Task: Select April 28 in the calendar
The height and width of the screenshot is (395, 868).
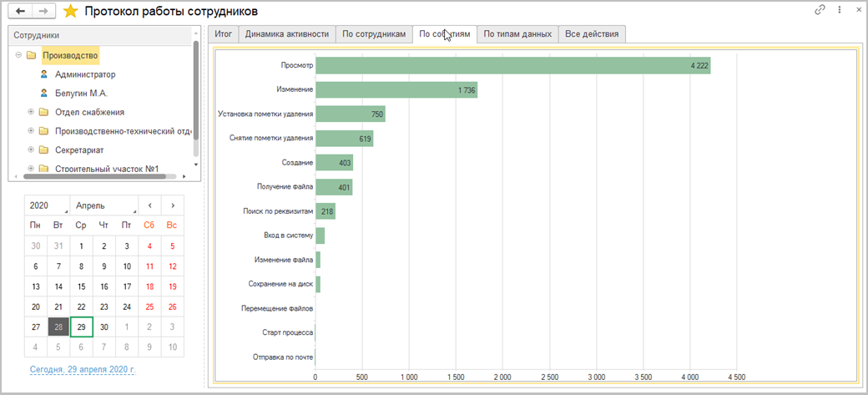Action: coord(58,327)
